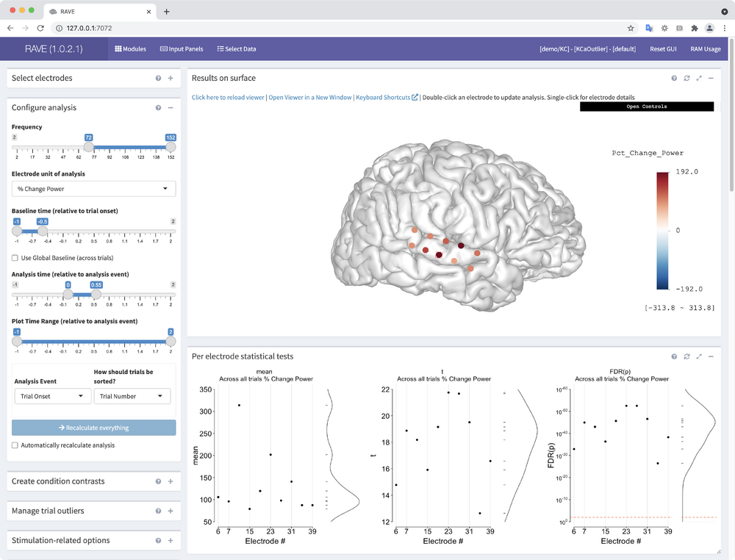
Task: Open the Analysis Event dropdown showing Trial Onset
Action: pos(52,396)
